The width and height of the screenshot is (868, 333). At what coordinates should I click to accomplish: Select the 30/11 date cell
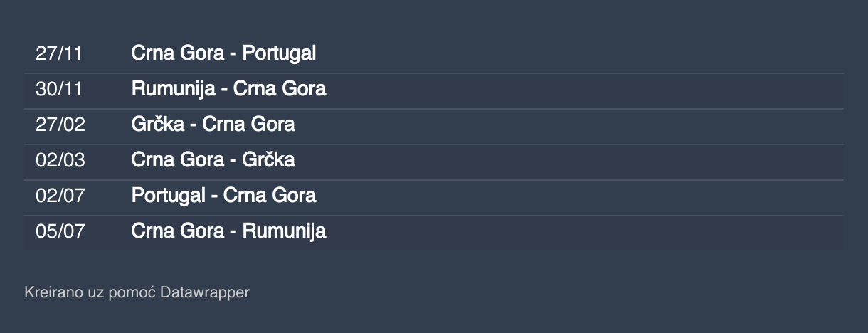coord(59,89)
